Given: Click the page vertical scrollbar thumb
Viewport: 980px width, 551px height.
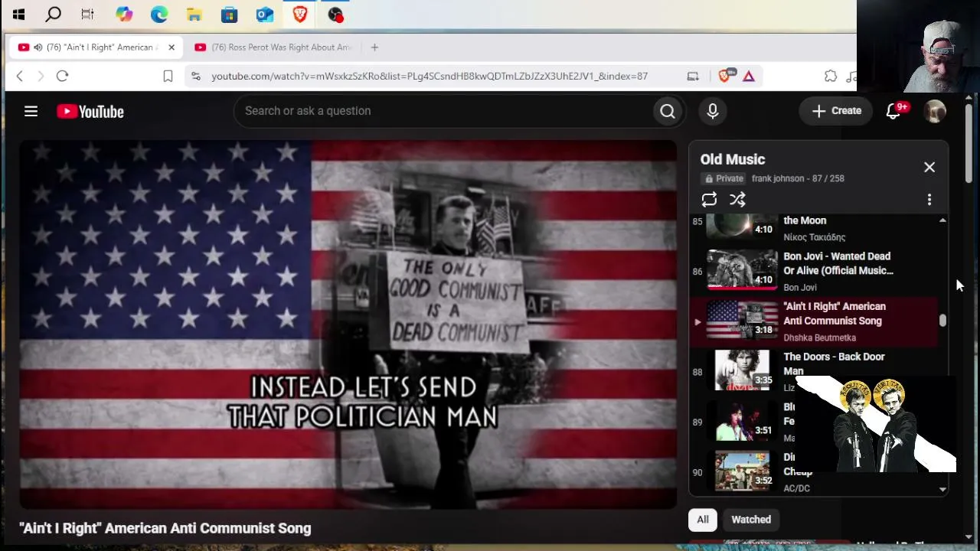Looking at the screenshot, I should click(x=969, y=144).
